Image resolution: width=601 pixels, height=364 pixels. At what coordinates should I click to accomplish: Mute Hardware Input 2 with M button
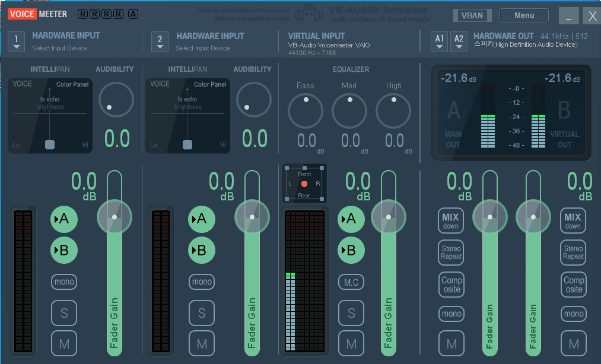[x=202, y=343]
